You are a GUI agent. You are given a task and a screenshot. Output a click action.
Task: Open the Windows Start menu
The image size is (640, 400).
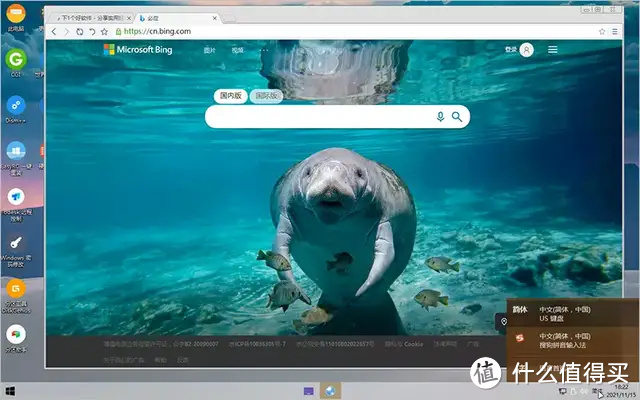tap(10, 390)
